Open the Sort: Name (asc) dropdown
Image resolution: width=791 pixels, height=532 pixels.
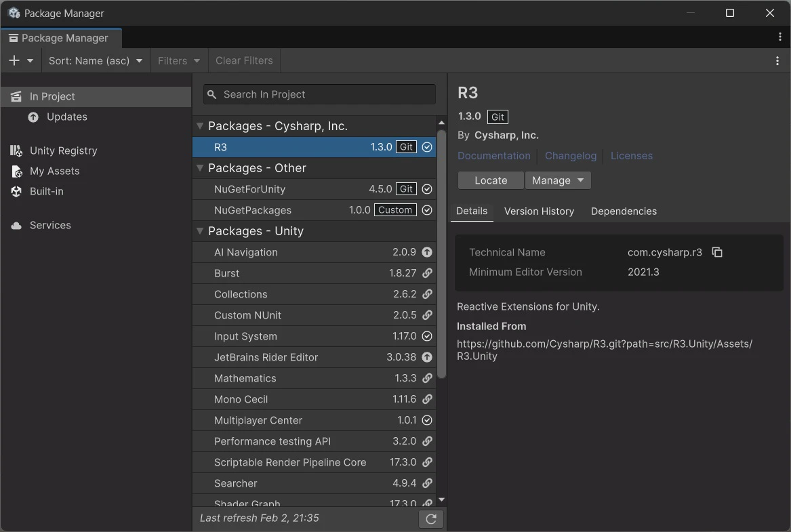[x=96, y=60]
